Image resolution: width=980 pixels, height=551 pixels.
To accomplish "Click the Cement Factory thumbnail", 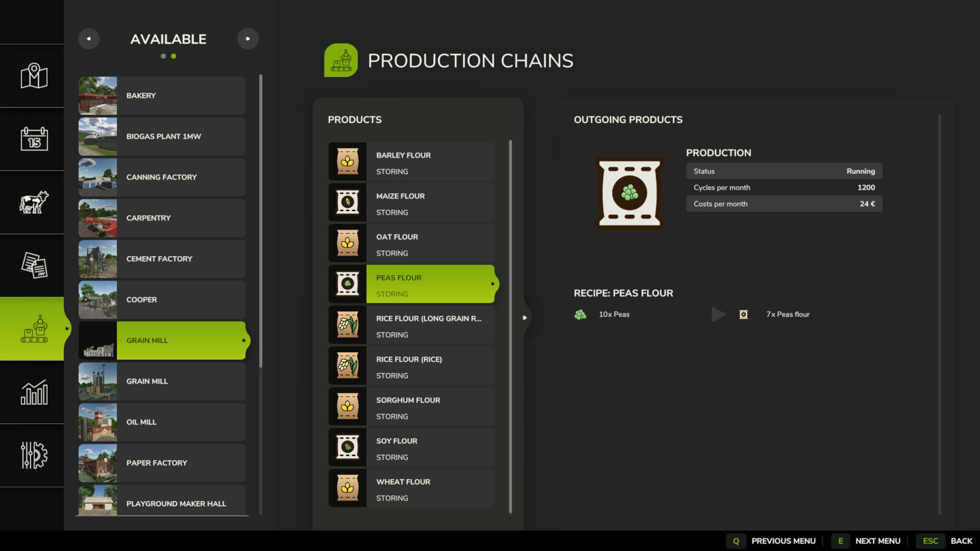I will 98,259.
